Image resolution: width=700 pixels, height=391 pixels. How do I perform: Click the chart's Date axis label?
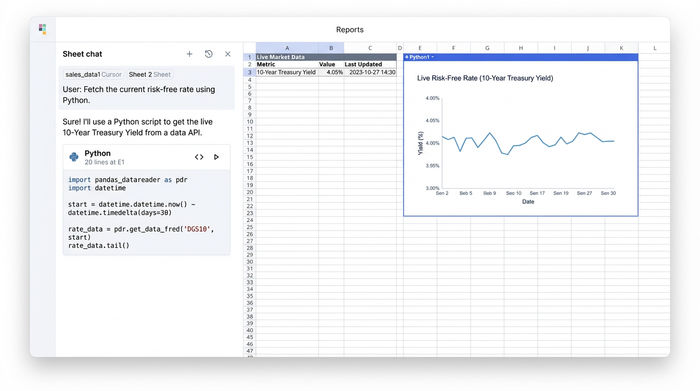[x=528, y=202]
